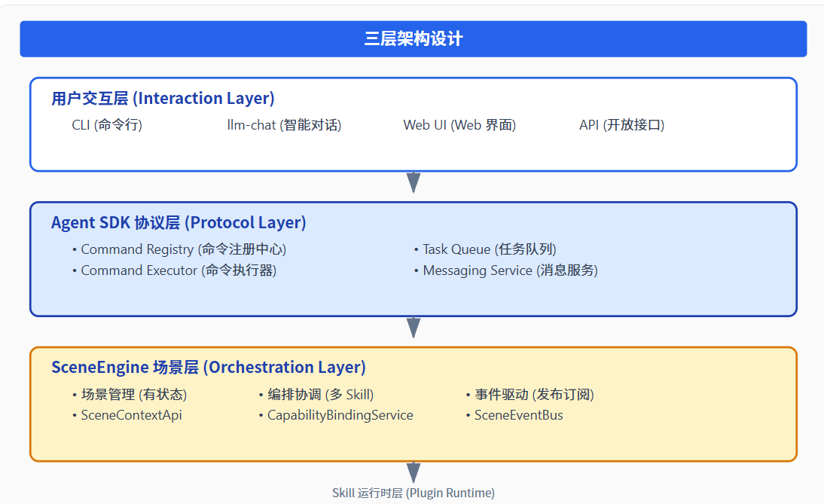Select Command Registry (命令注册中心) entry
The image size is (824, 504).
[180, 249]
